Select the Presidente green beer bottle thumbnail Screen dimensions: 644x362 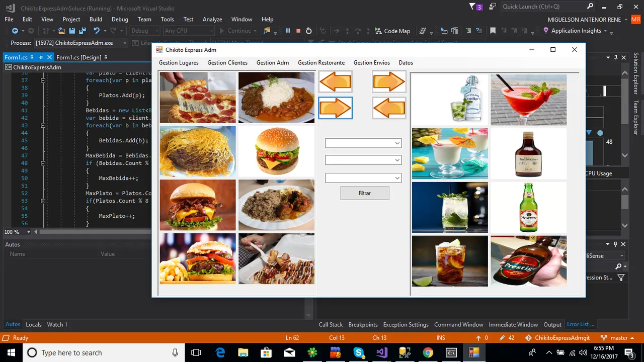pyautogui.click(x=528, y=207)
